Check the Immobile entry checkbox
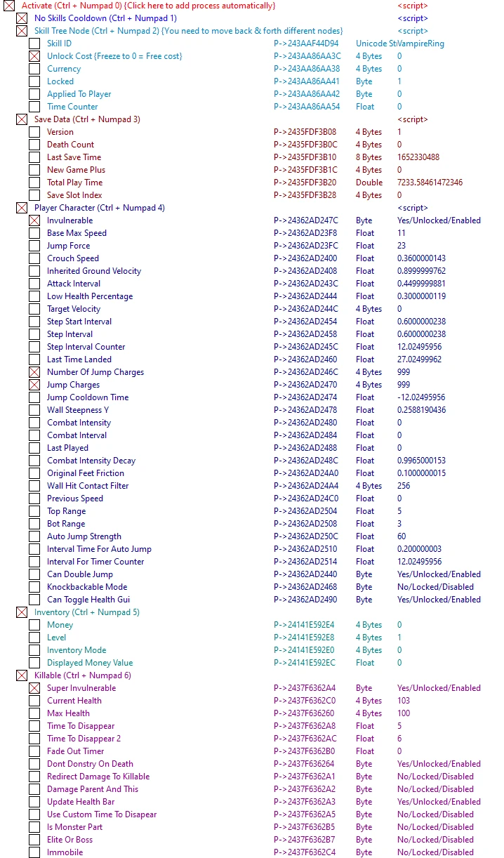This screenshot has width=504, height=858. click(34, 852)
